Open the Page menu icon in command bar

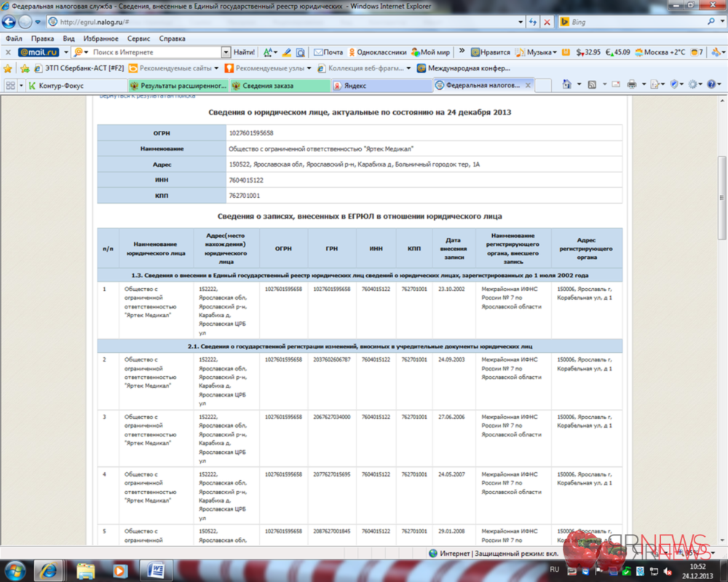[x=656, y=84]
